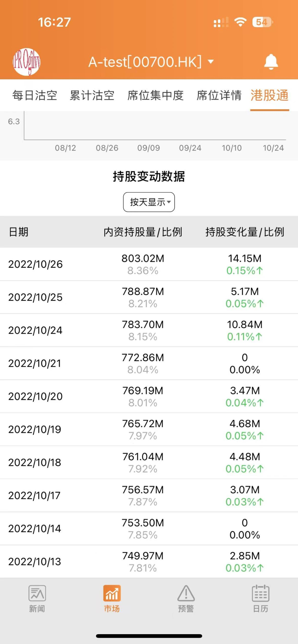Click the 761.04M holding value

click(x=143, y=456)
